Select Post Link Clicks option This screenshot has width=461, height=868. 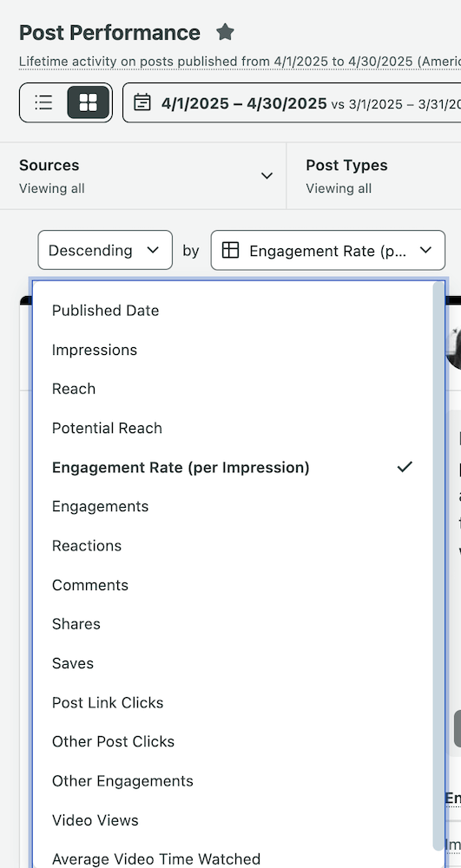[233, 702]
